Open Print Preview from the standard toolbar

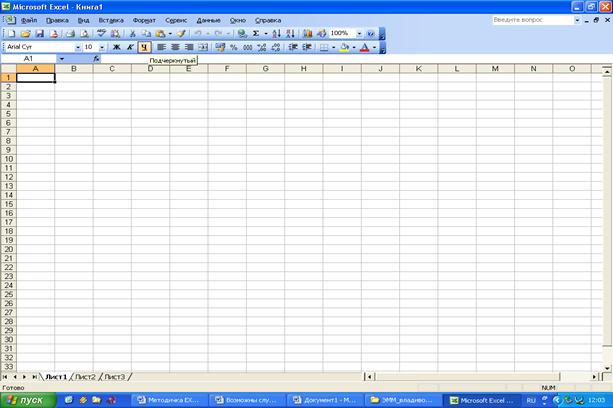tap(84, 34)
